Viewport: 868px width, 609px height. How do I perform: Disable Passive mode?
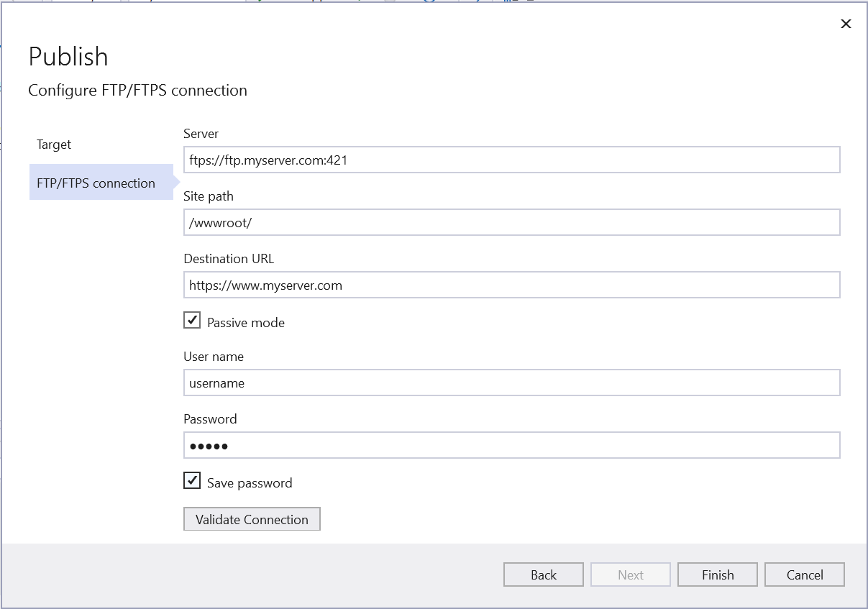click(191, 320)
